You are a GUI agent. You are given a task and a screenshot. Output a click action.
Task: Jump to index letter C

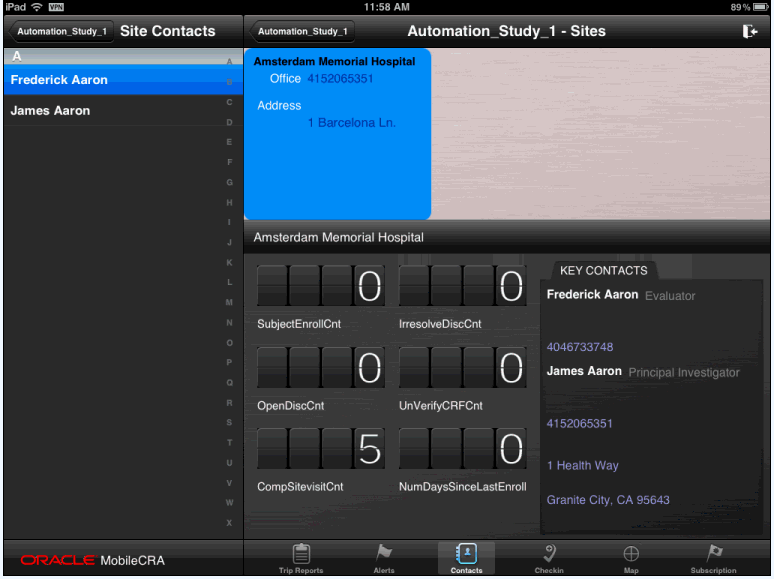pyautogui.click(x=229, y=102)
